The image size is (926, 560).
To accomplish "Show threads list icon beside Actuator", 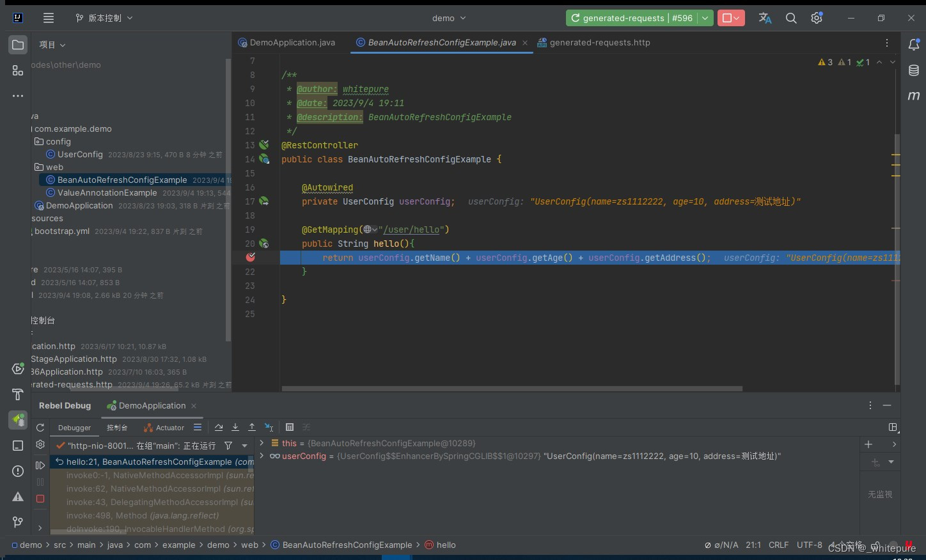I will click(x=198, y=427).
